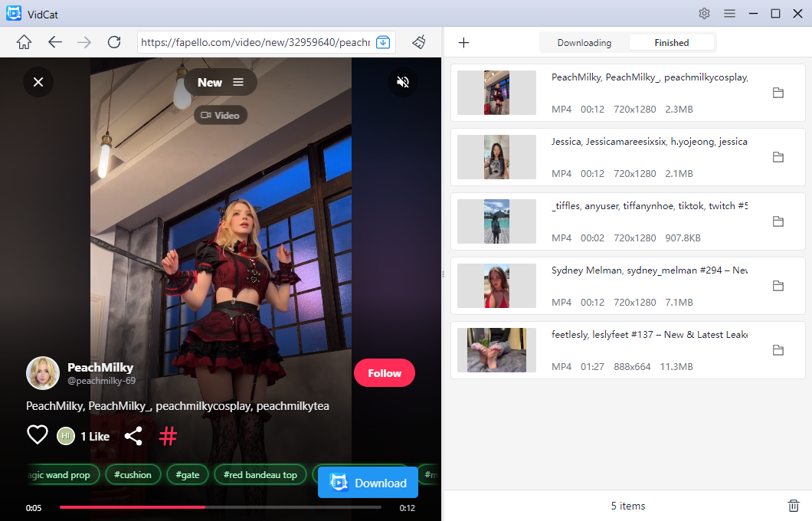Click the '5 items' count label
Viewport: 812px width, 521px height.
tap(628, 506)
